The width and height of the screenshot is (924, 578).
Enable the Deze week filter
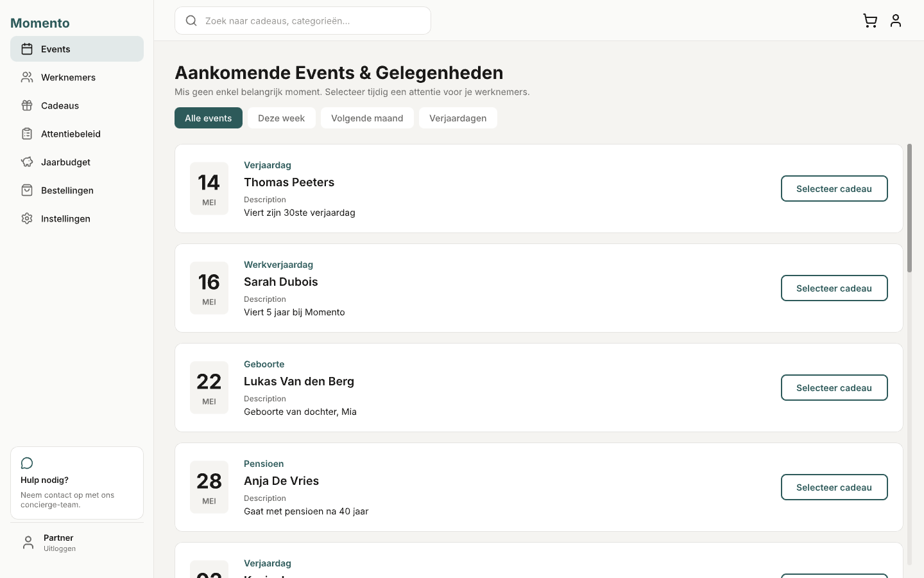(x=281, y=118)
